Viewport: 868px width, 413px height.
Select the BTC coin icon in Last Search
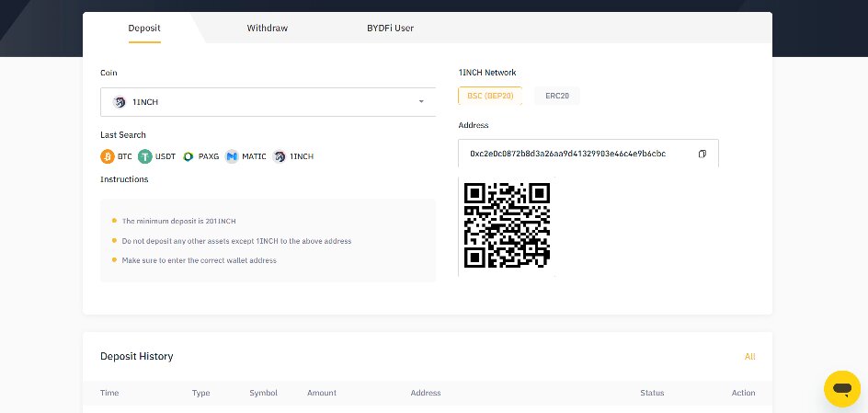point(108,156)
